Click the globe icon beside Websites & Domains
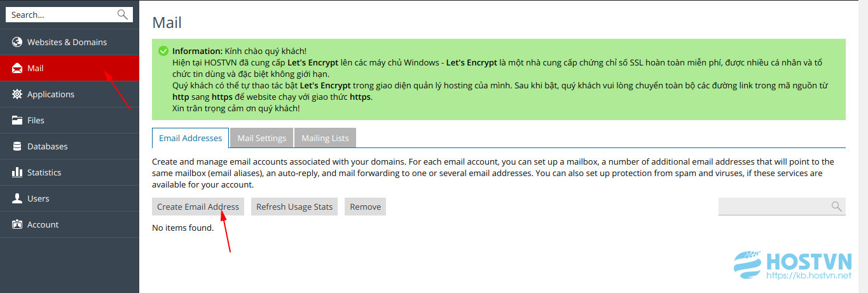Image resolution: width=868 pixels, height=293 pixels. click(x=17, y=42)
